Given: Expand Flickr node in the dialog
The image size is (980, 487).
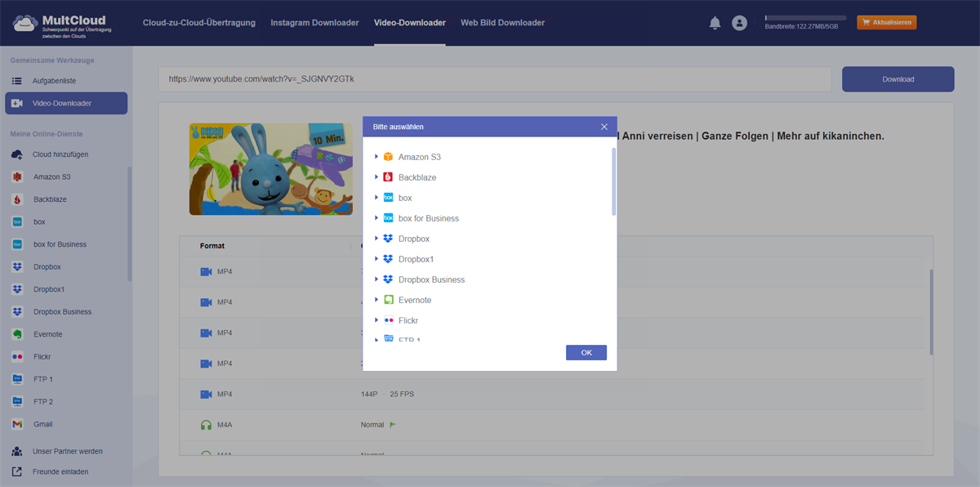Looking at the screenshot, I should pyautogui.click(x=376, y=320).
